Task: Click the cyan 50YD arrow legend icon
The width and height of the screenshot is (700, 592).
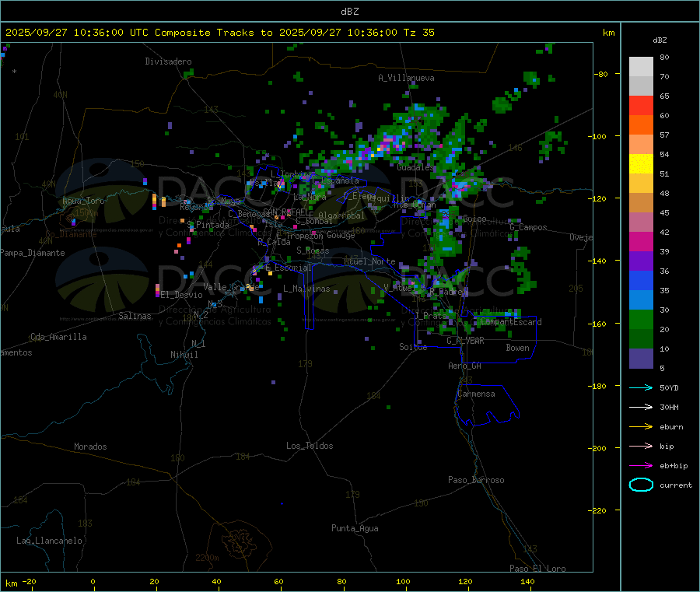Action: pyautogui.click(x=641, y=387)
